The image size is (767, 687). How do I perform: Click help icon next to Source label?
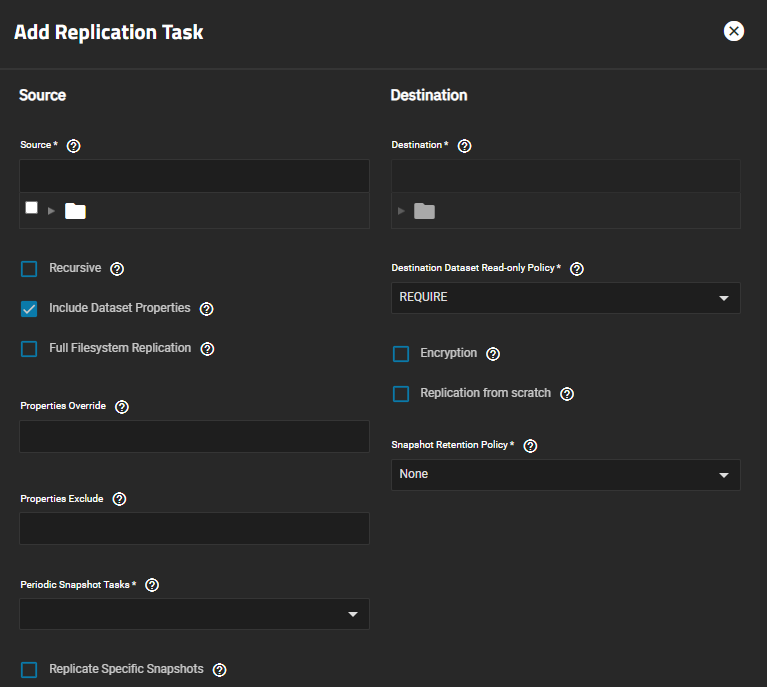point(73,146)
